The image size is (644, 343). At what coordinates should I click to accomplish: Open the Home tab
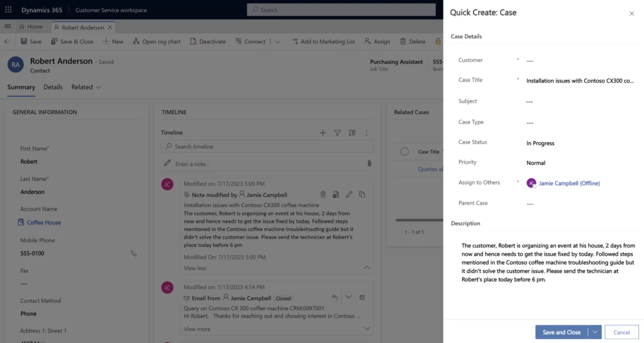click(31, 27)
